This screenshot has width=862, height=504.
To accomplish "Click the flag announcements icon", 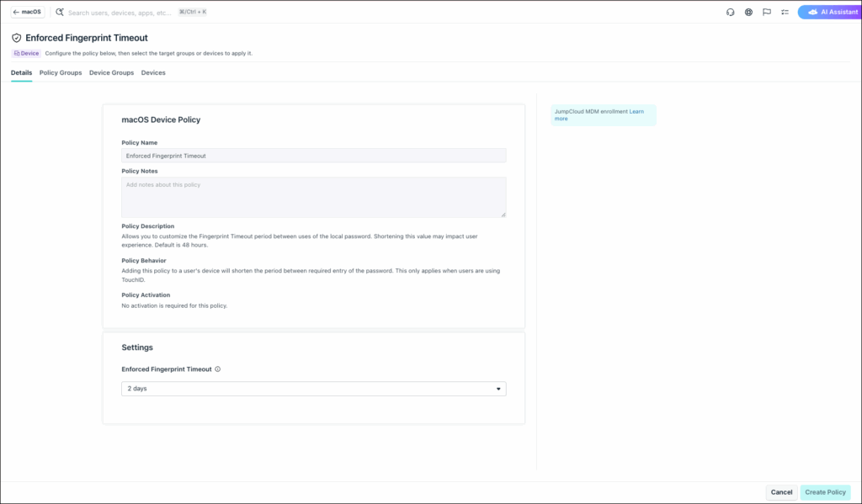I will 767,12.
